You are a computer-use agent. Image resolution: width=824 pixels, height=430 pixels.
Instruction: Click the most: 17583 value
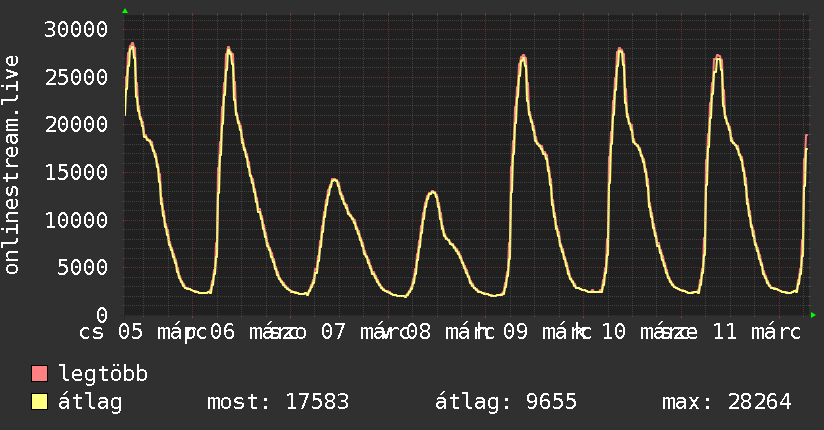pos(278,402)
